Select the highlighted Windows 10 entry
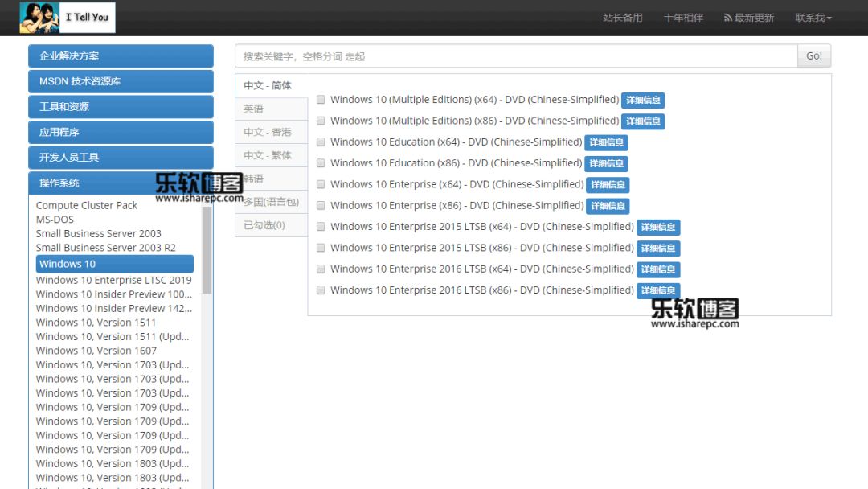Image resolution: width=868 pixels, height=489 pixels. click(115, 264)
